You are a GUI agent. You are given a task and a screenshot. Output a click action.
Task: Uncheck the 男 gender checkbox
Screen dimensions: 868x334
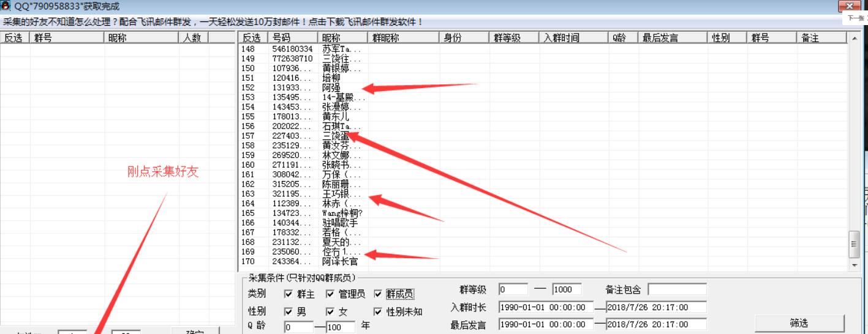(x=289, y=311)
